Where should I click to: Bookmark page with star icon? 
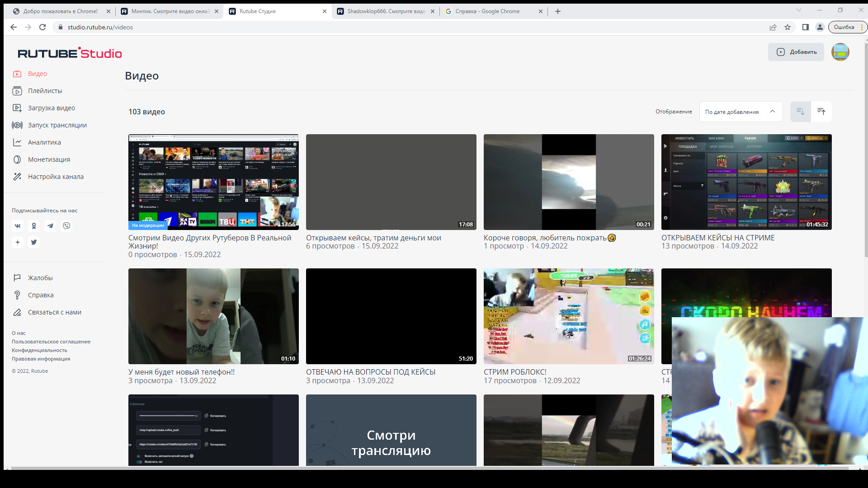(x=788, y=27)
